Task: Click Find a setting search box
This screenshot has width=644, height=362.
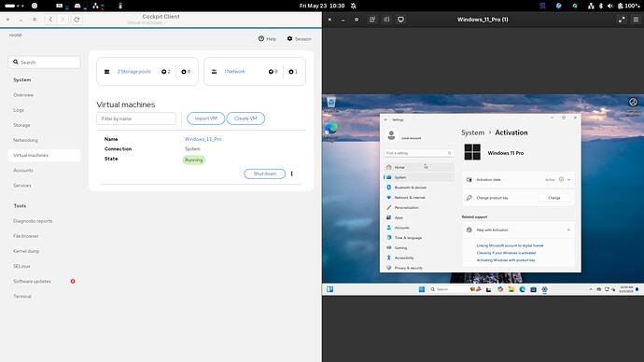Action: click(x=418, y=153)
